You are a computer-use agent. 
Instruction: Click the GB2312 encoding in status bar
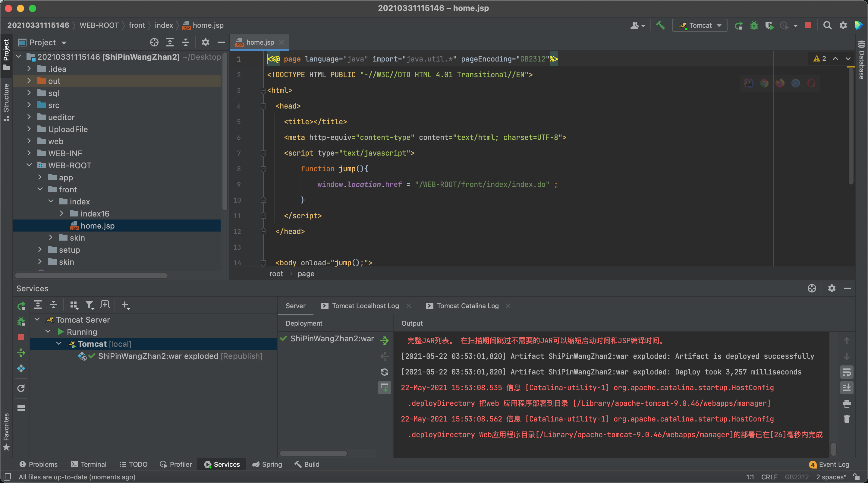[x=797, y=477]
